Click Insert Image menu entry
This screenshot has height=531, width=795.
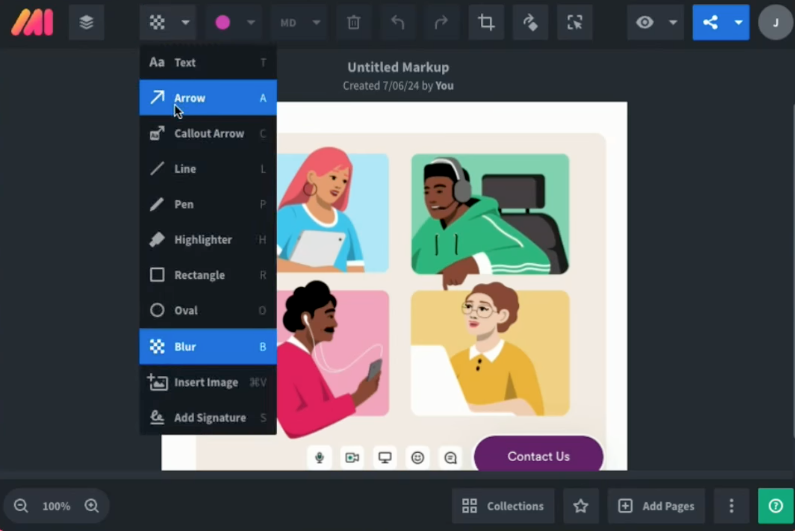pos(208,382)
